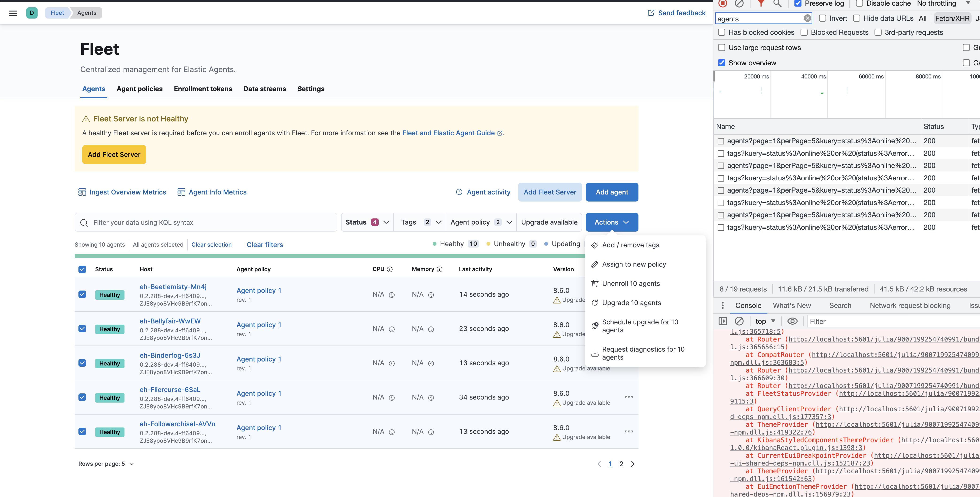Open the hamburger navigation menu
The height and width of the screenshot is (497, 980).
[13, 13]
